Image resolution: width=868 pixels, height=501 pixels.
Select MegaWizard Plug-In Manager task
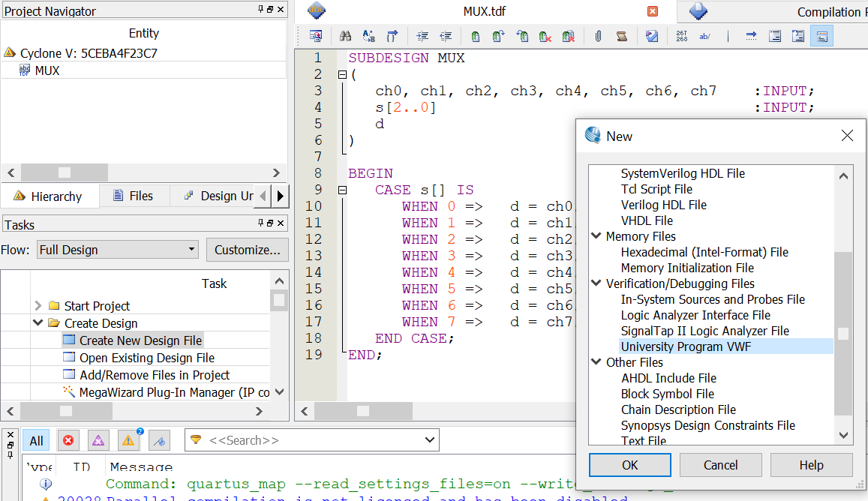point(166,392)
